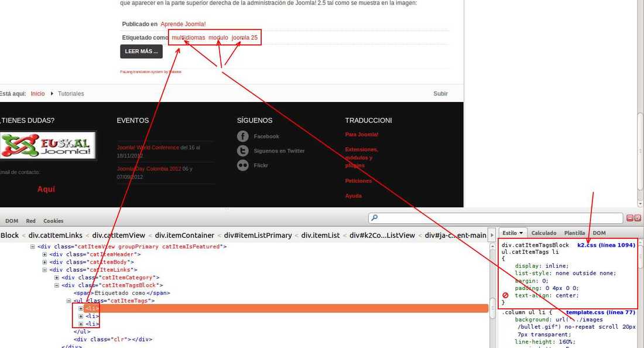Screen dimensions: 644x348
Task: Click the Síguenos en Twitter link
Action: pyautogui.click(x=279, y=151)
